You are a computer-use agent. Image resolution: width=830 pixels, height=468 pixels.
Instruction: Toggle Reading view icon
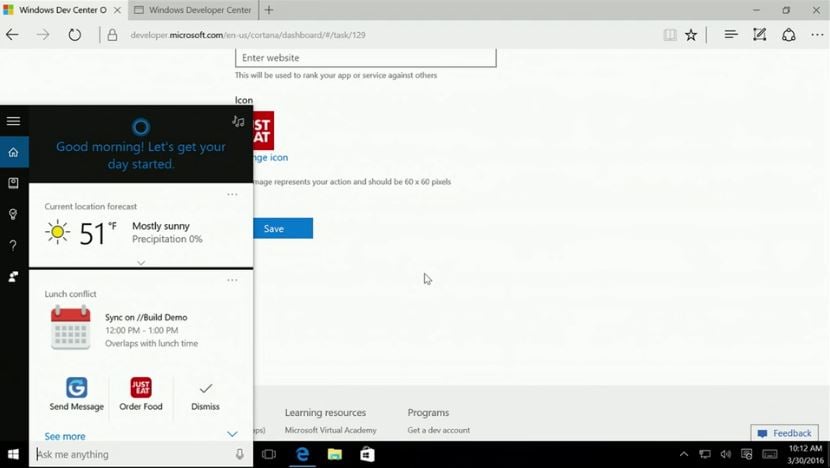(x=670, y=35)
